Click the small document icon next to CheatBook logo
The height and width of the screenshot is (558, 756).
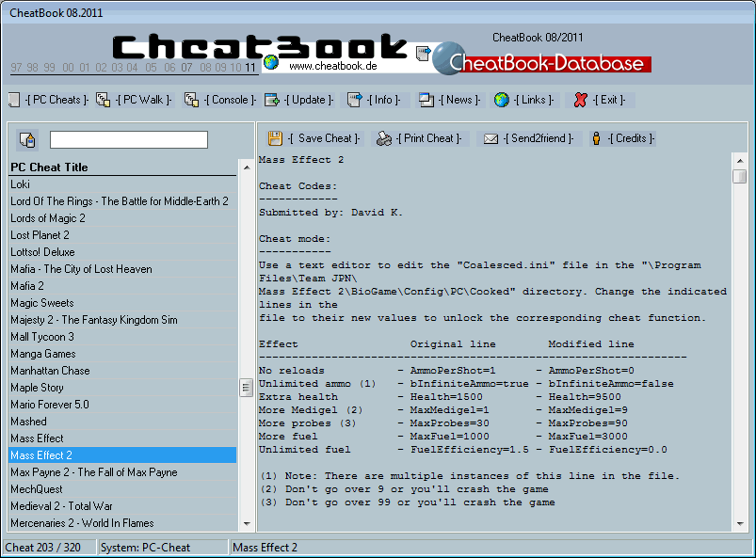(x=423, y=53)
